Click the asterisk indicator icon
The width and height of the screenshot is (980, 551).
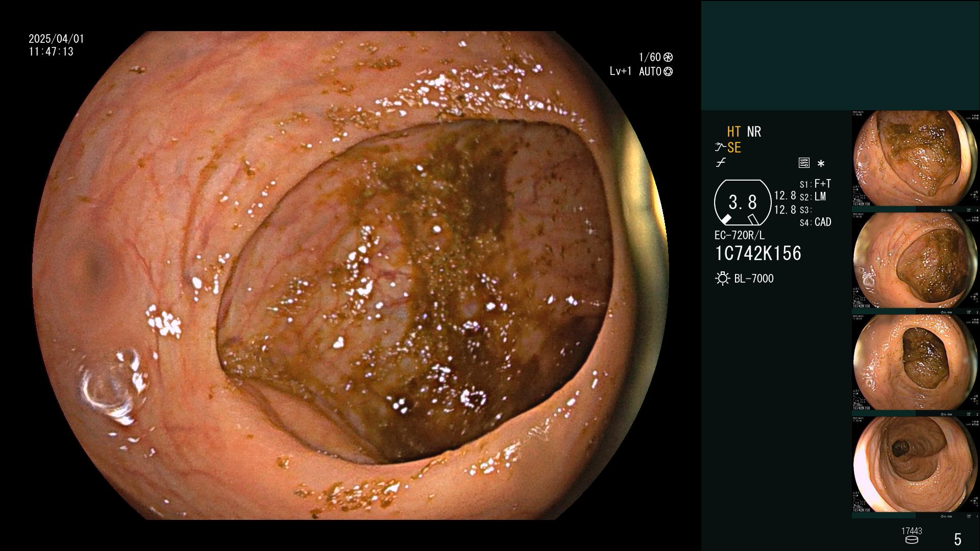click(821, 164)
